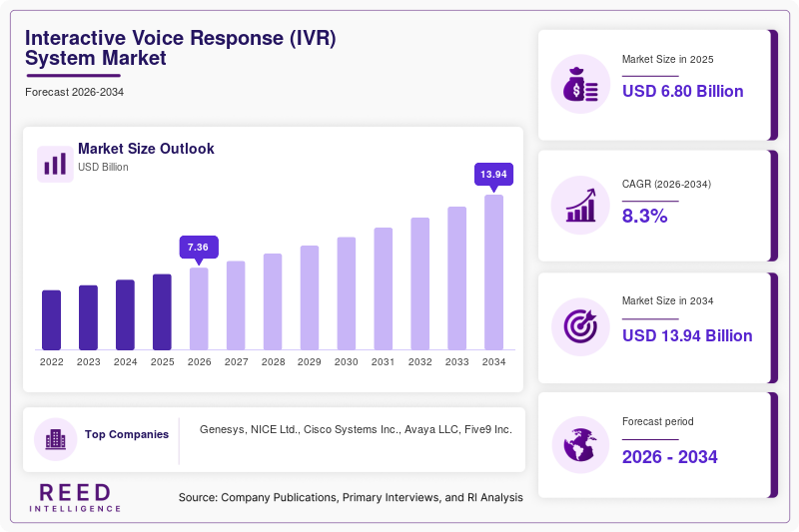
Task: Click the building icon beside Top Companies
Action: [x=56, y=439]
